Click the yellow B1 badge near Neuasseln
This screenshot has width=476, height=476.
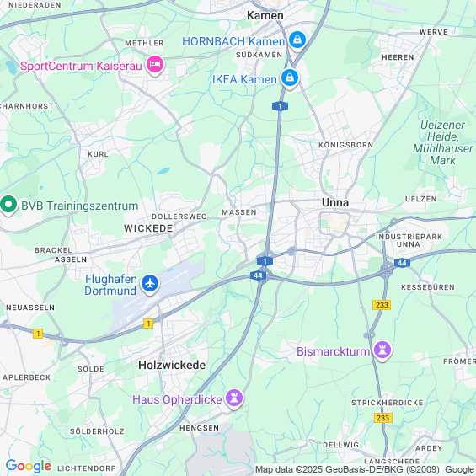(38, 334)
